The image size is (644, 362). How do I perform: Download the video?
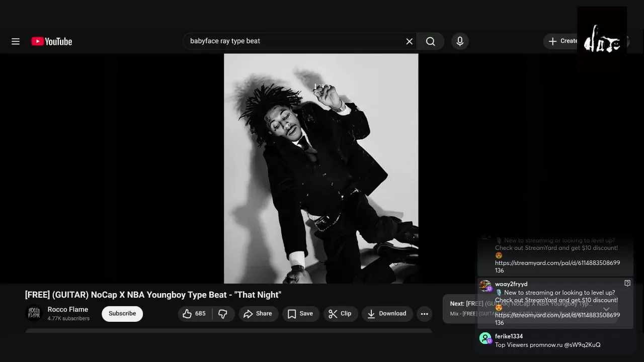tap(387, 314)
